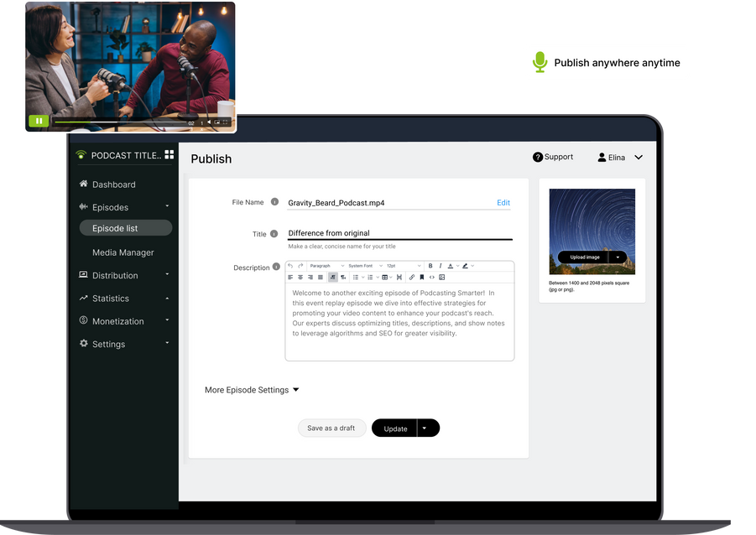The image size is (756, 535).
Task: Click into the Description text area
Action: 399,321
